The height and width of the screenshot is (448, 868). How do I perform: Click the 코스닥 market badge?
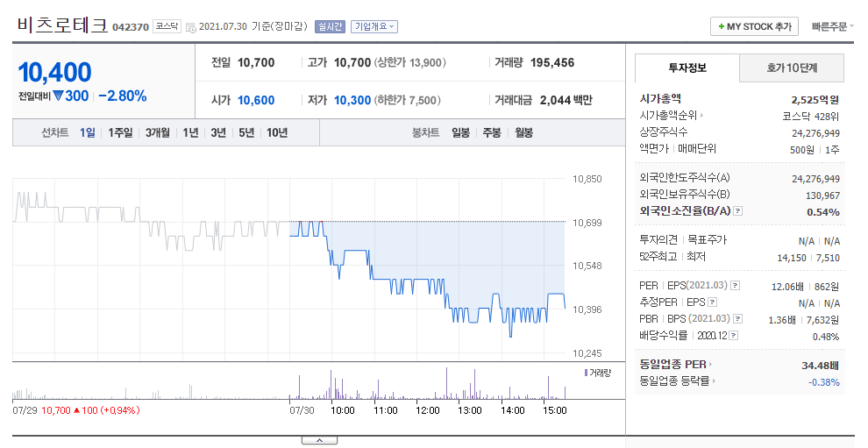(x=167, y=26)
